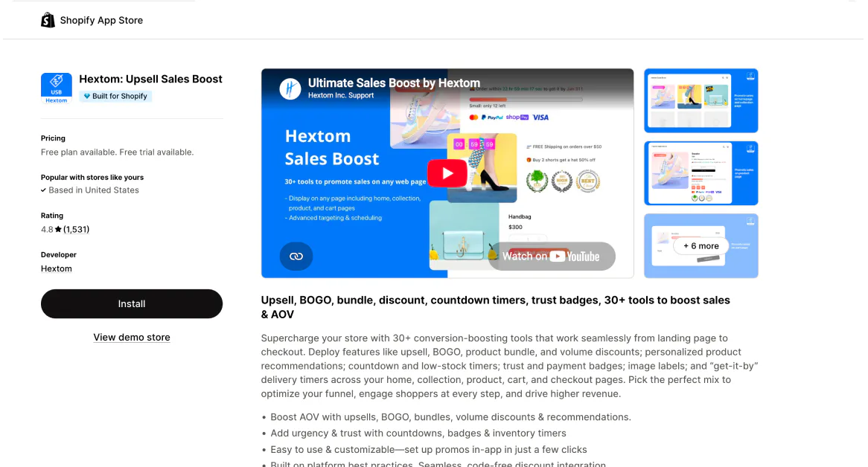The image size is (868, 467).
Task: Click the Developer heading text
Action: [x=59, y=255]
